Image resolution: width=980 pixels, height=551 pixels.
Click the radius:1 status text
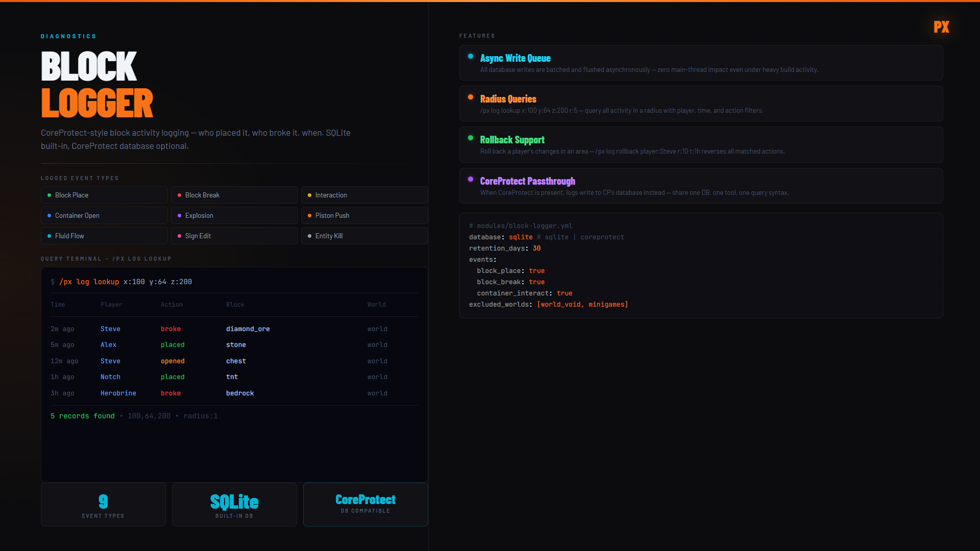pos(201,416)
